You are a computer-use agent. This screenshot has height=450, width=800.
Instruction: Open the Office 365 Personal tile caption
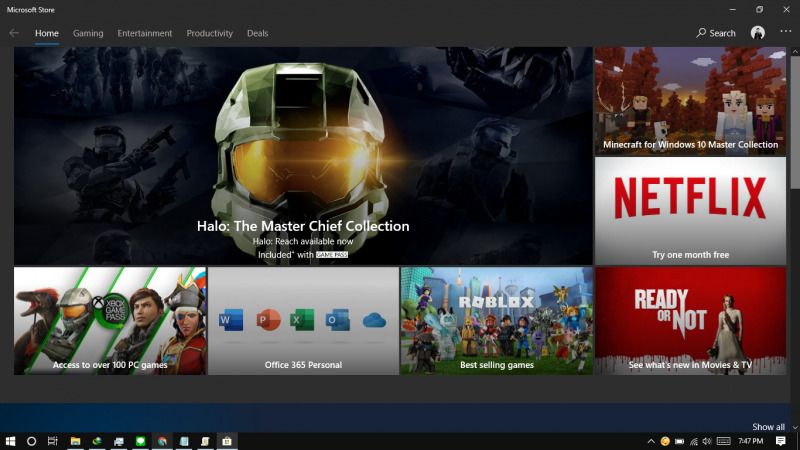[303, 365]
